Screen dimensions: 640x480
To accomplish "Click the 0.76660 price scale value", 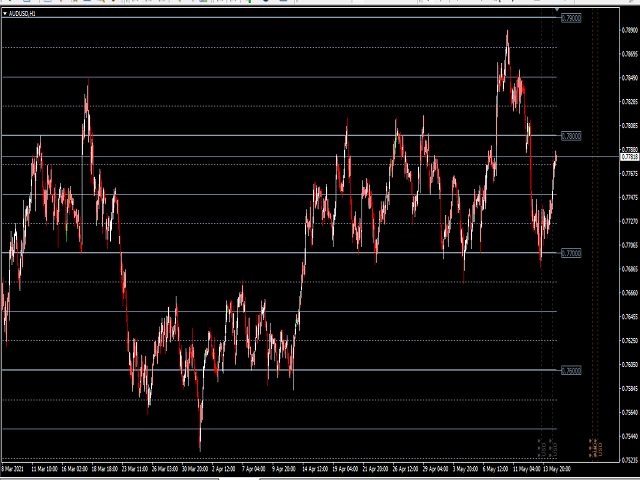I will 629,293.
